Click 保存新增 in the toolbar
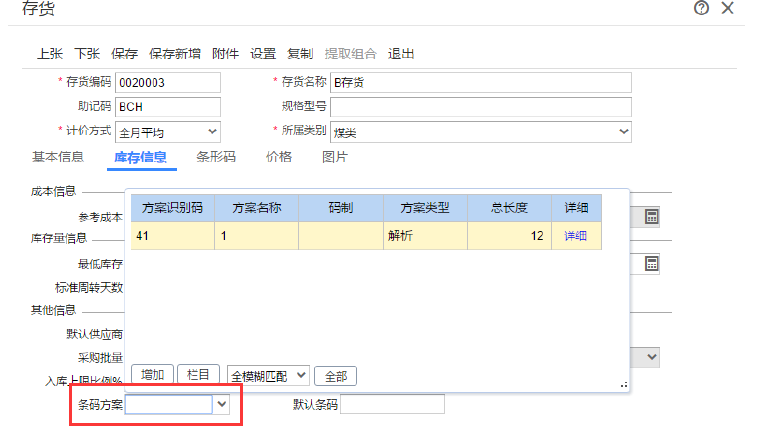Screen dimensions: 762x434 [174, 54]
